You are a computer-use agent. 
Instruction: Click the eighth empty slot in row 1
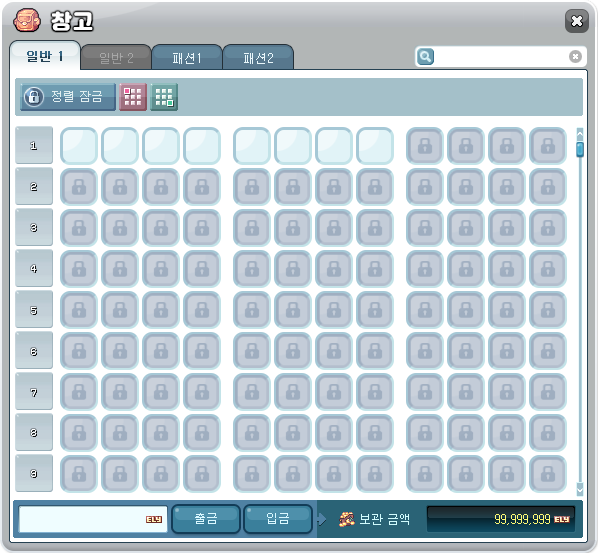click(375, 146)
